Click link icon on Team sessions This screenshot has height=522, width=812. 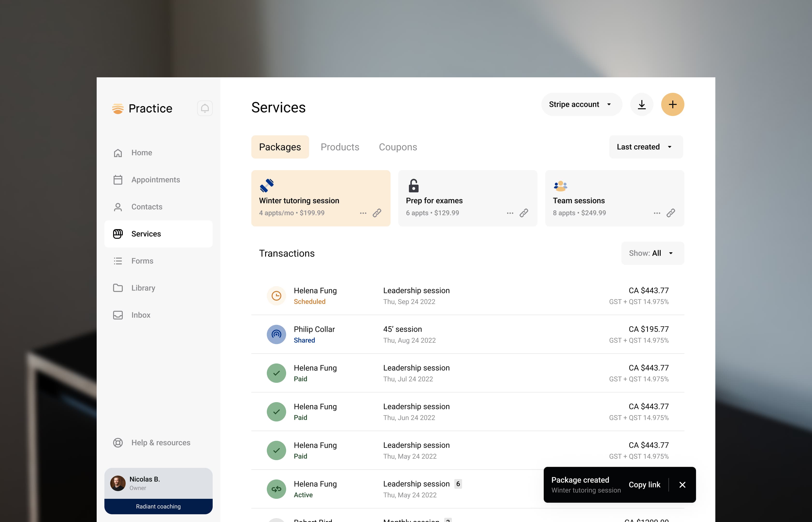(671, 213)
